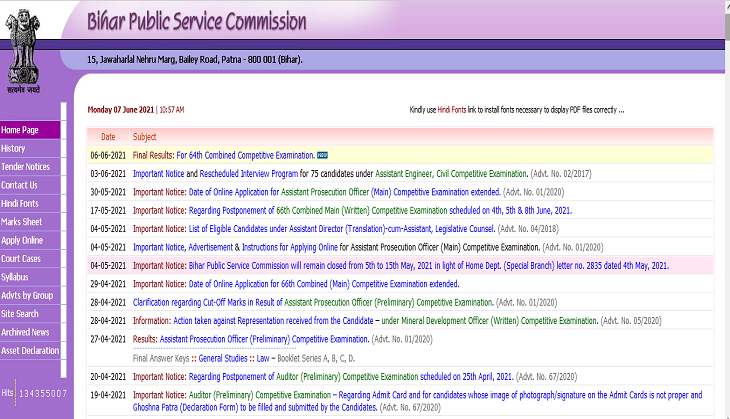
Task: Click the page's vertical scrollbar
Action: [728, 210]
